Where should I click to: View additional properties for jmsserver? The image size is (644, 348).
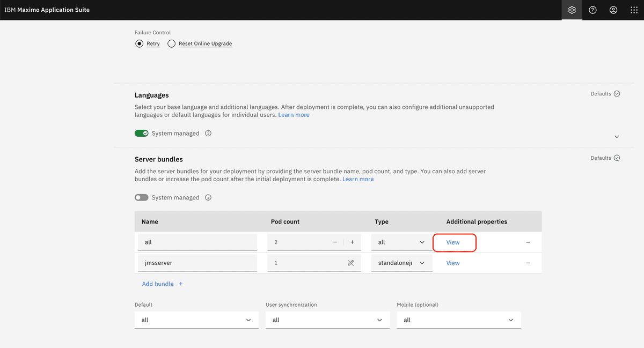point(453,263)
